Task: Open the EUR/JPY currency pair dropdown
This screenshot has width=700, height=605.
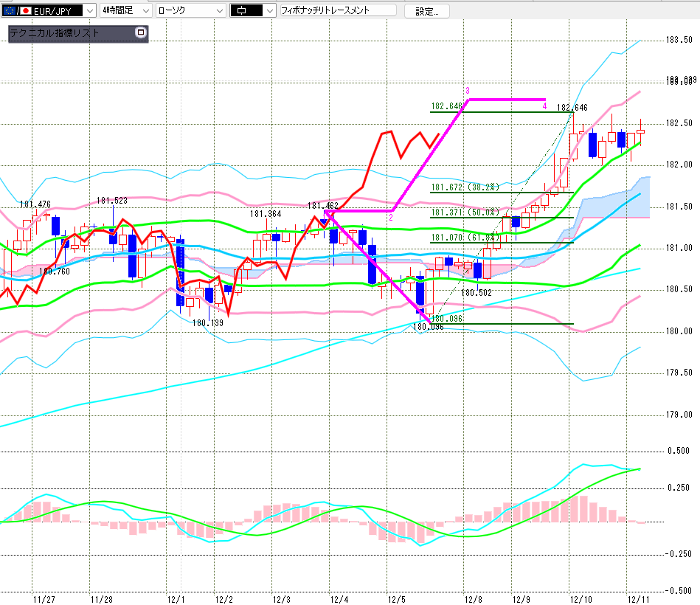Action: pos(89,10)
